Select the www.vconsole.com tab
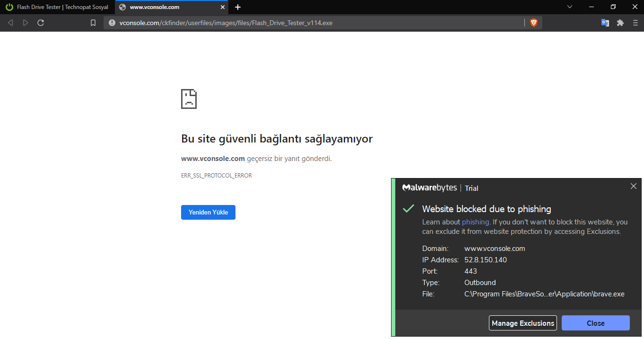The image size is (644, 339). tap(172, 7)
